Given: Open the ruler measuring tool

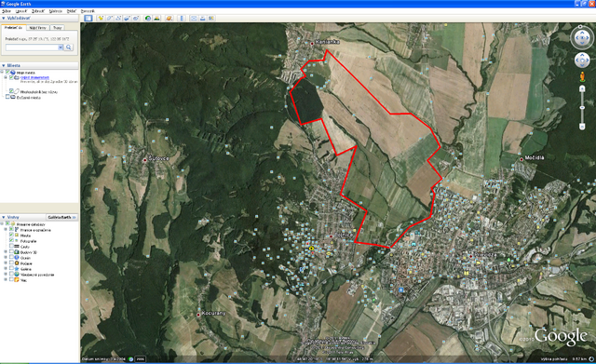Looking at the screenshot, I should point(182,19).
